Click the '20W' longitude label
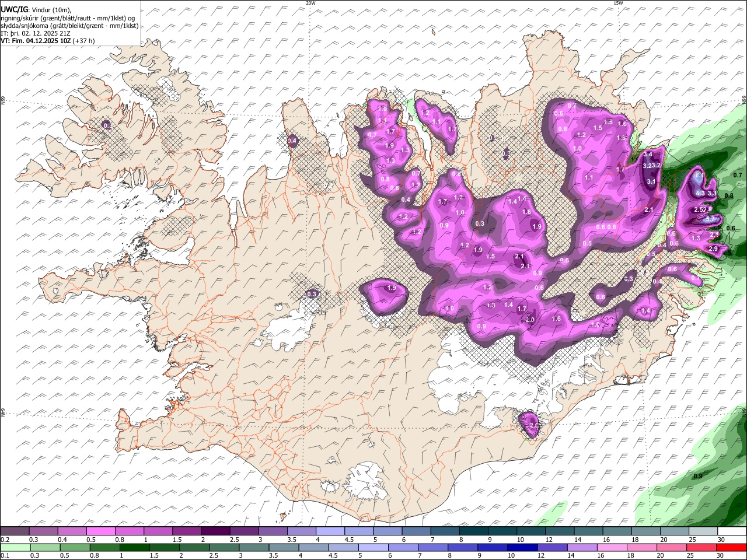Image resolution: width=747 pixels, height=560 pixels. point(310,3)
